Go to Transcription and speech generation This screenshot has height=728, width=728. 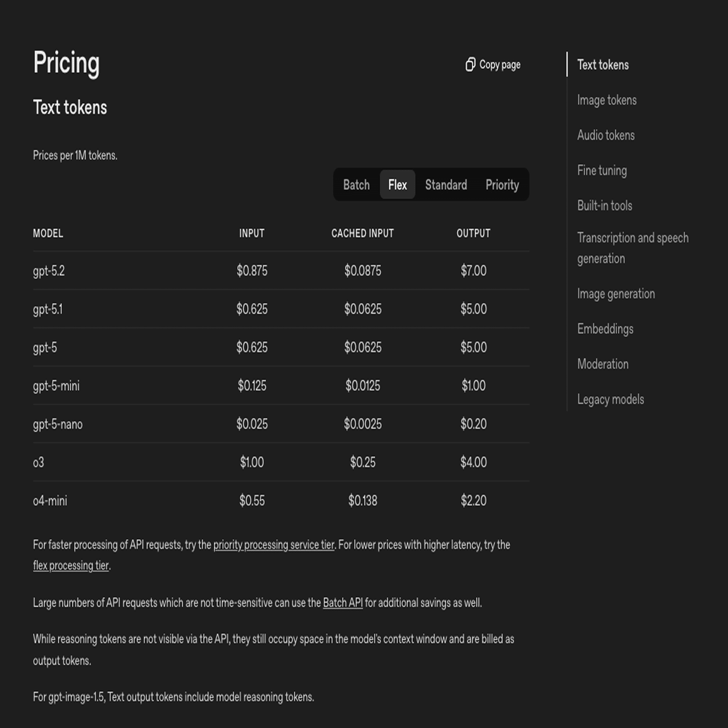632,248
